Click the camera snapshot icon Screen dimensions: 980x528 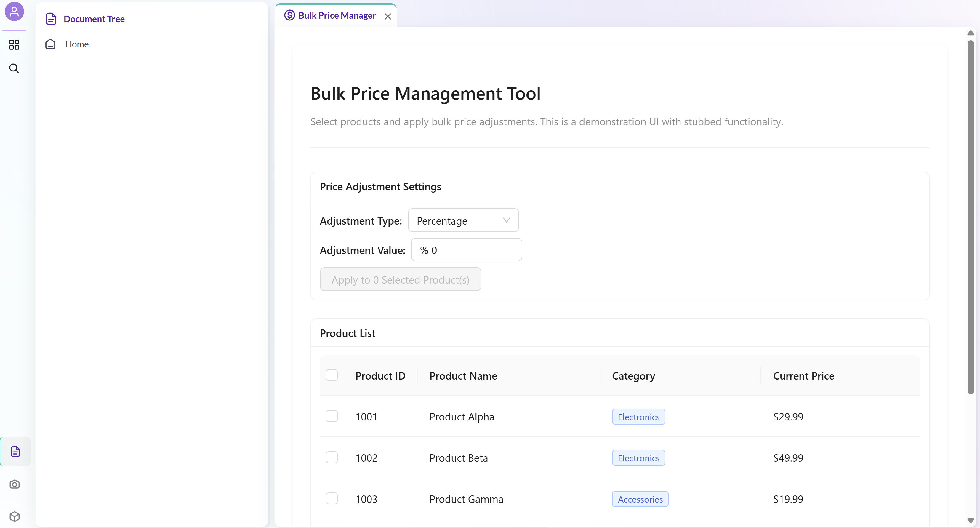(15, 484)
